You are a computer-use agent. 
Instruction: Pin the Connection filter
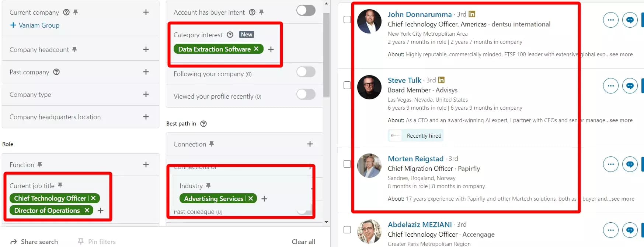coord(212,144)
